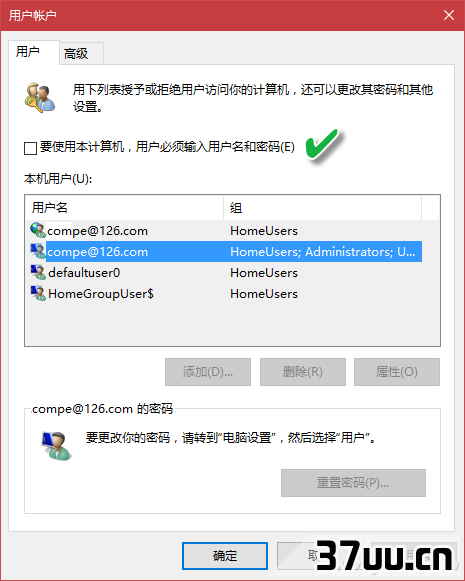Click the 添加(D)... button

[208, 372]
